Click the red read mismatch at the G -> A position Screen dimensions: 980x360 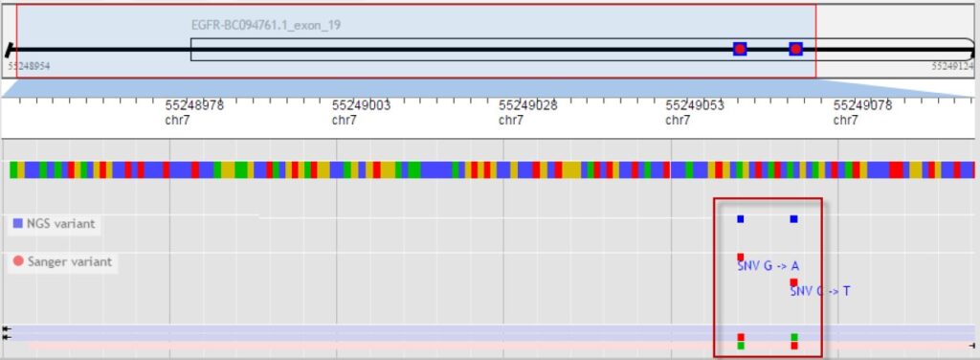click(741, 337)
